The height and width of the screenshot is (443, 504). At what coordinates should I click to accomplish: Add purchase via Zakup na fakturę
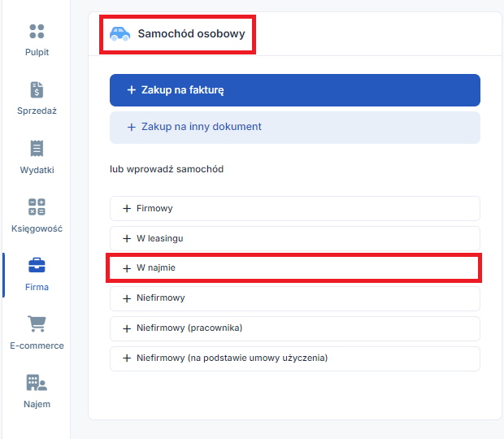[x=295, y=90]
